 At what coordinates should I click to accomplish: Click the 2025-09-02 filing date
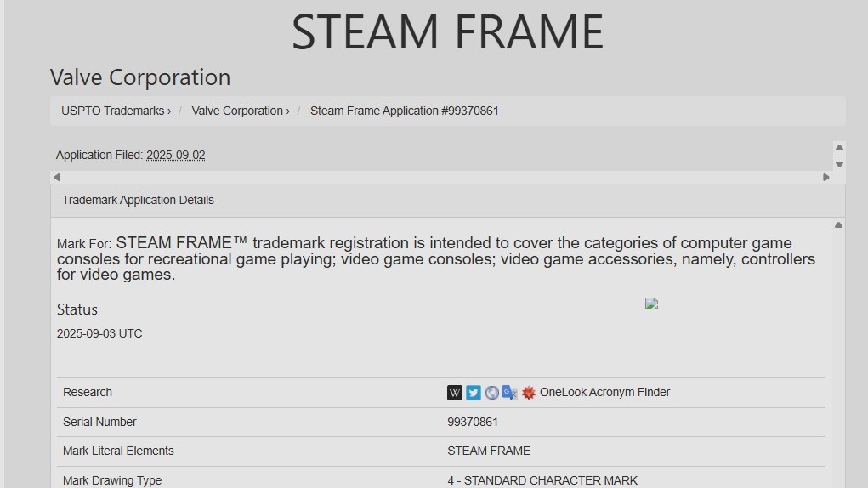click(176, 156)
